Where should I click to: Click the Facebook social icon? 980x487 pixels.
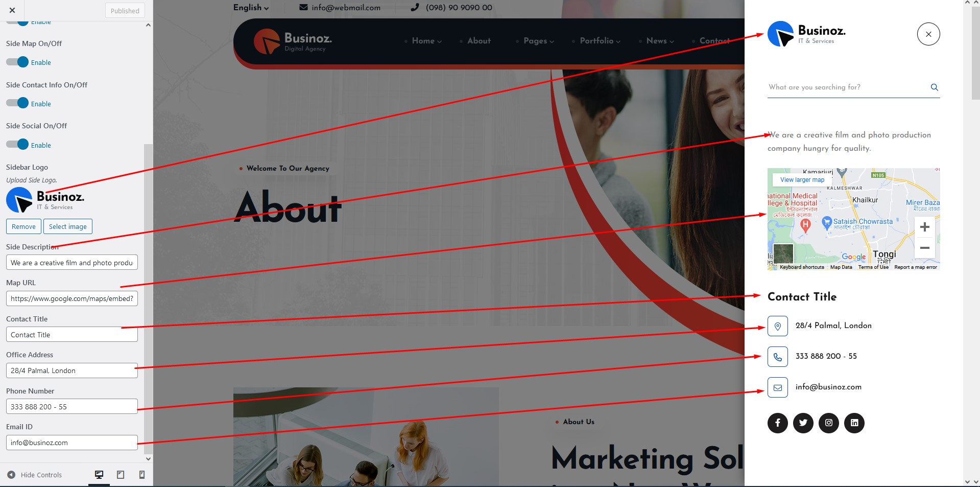coord(777,423)
